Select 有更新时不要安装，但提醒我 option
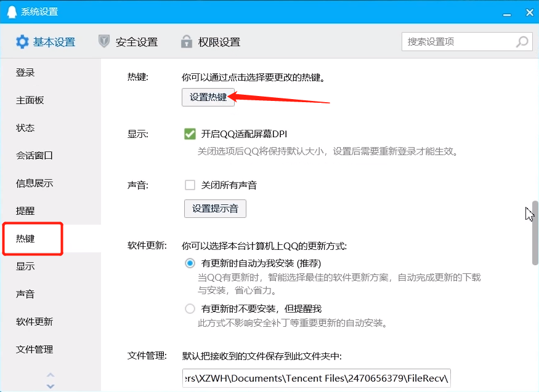 (x=190, y=308)
